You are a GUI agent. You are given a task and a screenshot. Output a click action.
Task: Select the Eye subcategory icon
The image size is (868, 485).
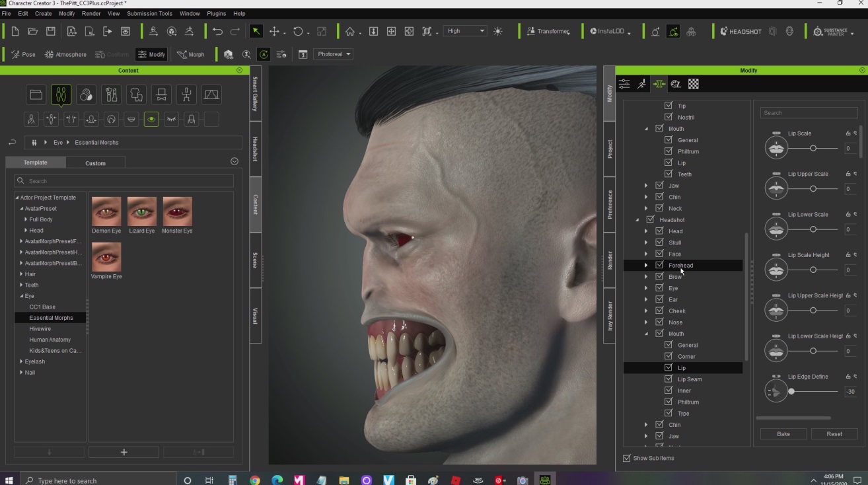(151, 120)
